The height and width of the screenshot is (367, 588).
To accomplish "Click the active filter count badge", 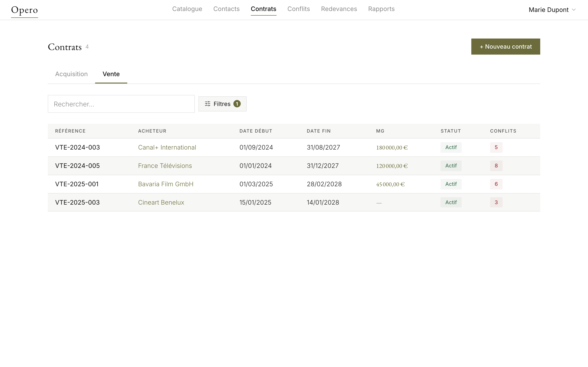I will (237, 104).
